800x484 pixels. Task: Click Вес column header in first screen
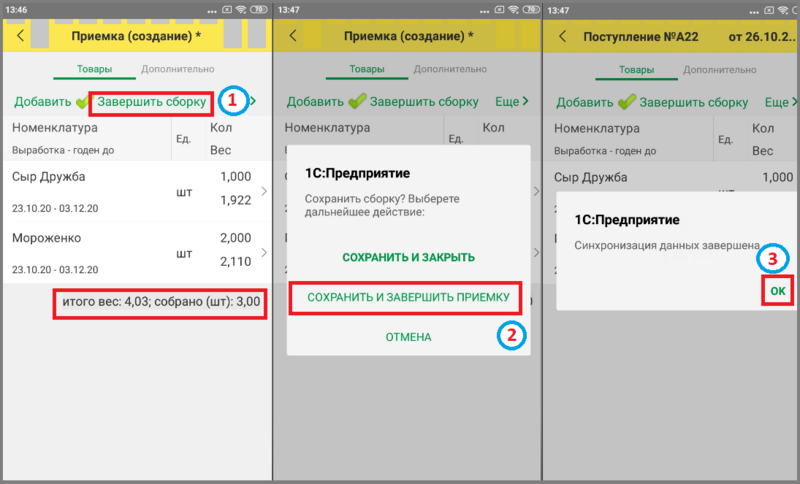pos(220,150)
